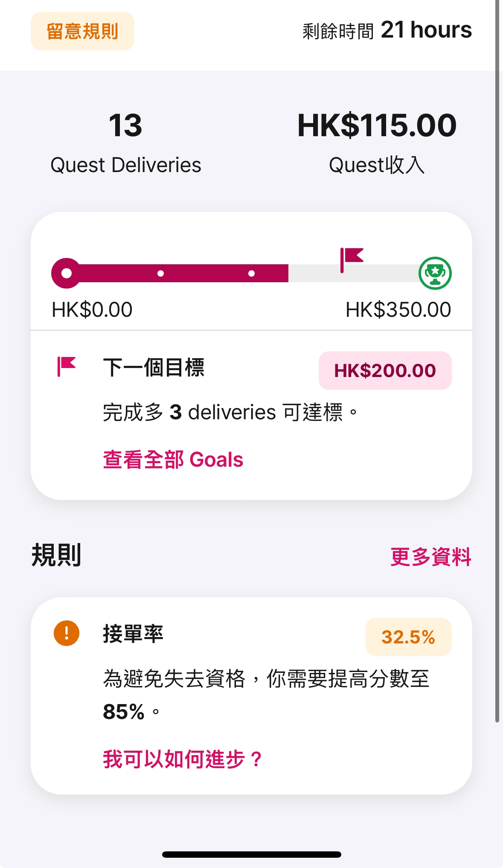This screenshot has width=503, height=868.
Task: Open 我可以如何進步？ link
Action: (182, 760)
